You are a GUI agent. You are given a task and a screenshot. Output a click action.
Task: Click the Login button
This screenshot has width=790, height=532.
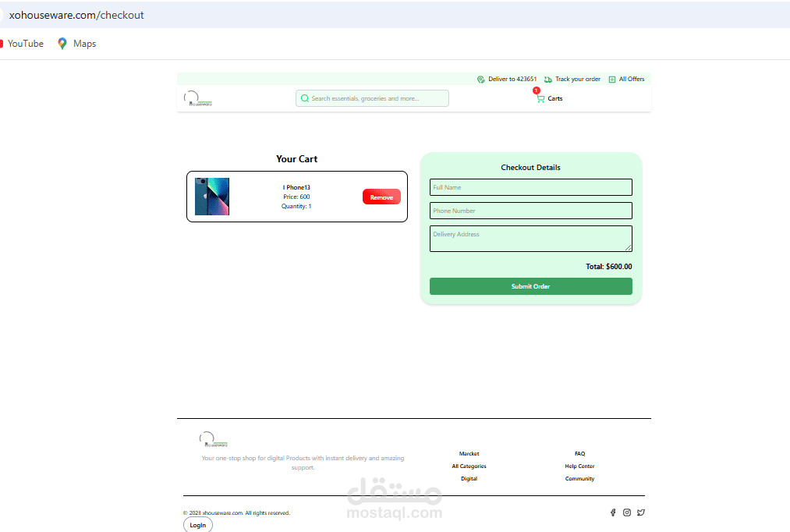198,525
